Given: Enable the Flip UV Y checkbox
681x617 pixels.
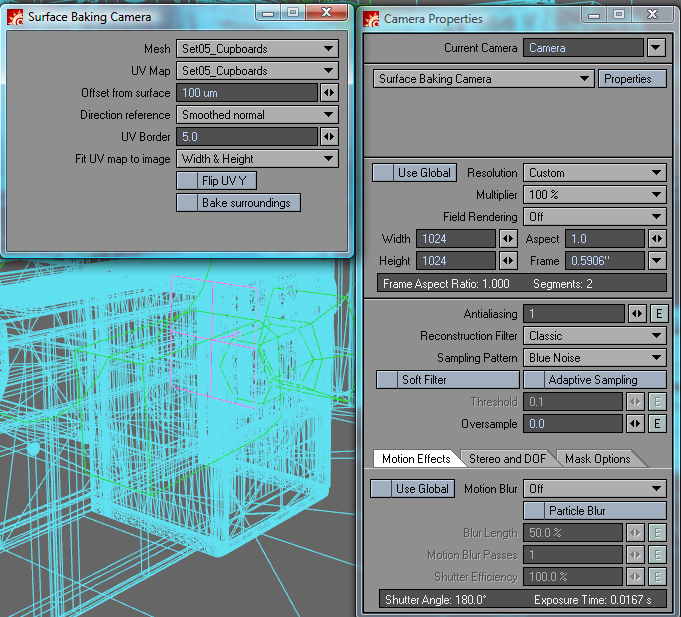Looking at the screenshot, I should point(187,181).
